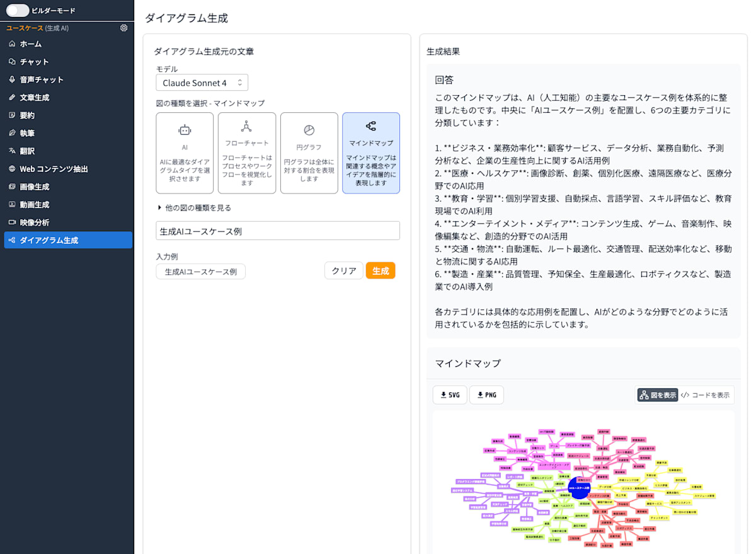This screenshot has width=756, height=554.
Task: Click the 画像生成 picture icon
Action: point(12,187)
